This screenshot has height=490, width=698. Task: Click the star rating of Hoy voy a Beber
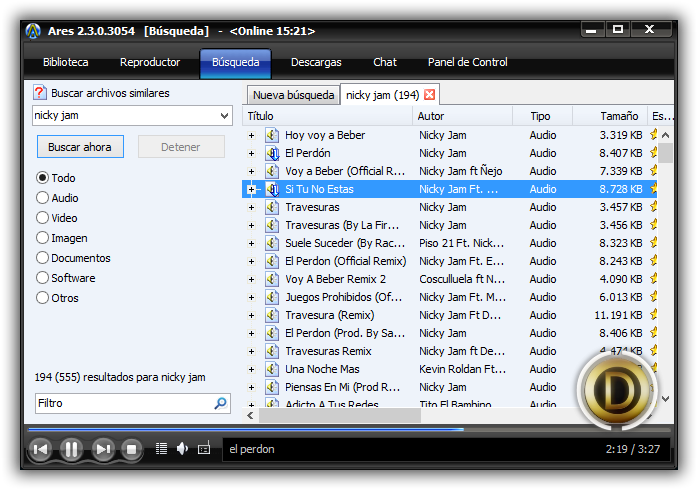point(653,134)
